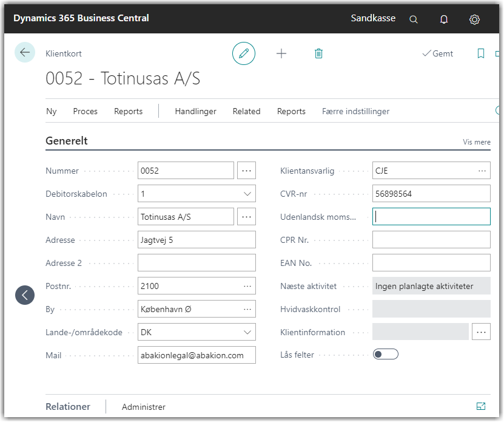Open the Handlinger menu
The height and width of the screenshot is (422, 504).
point(195,111)
